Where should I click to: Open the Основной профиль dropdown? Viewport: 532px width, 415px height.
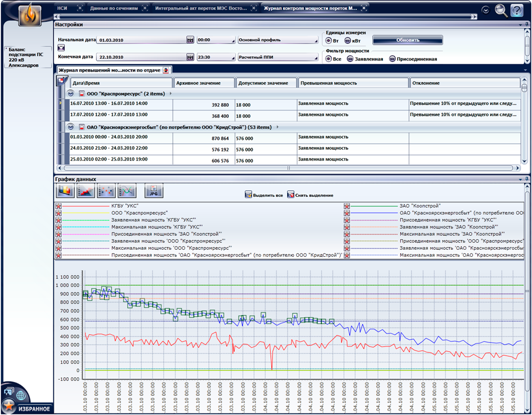pyautogui.click(x=277, y=40)
